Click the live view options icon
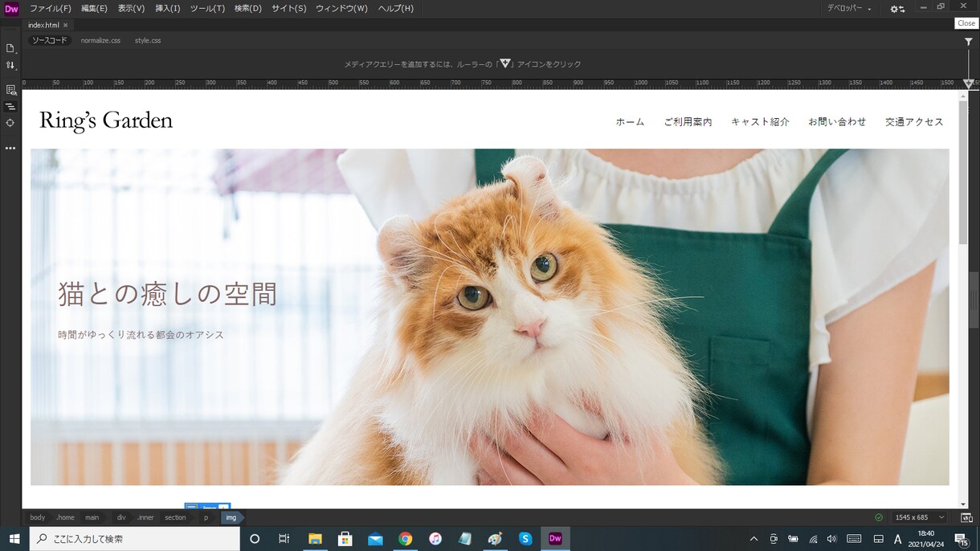Image resolution: width=980 pixels, height=551 pixels. [10, 90]
